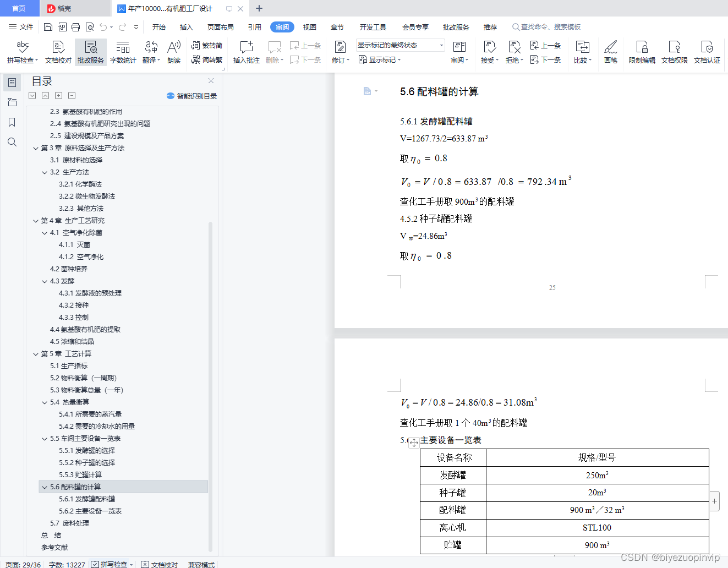
Task: Switch to 页面布局 ribbon tab
Action: 221,27
